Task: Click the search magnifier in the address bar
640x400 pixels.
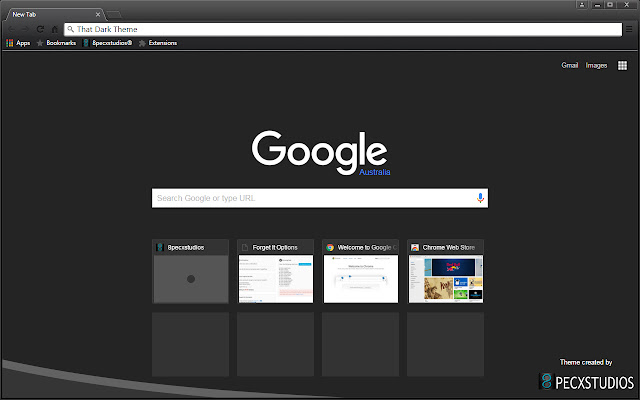Action: pyautogui.click(x=71, y=29)
